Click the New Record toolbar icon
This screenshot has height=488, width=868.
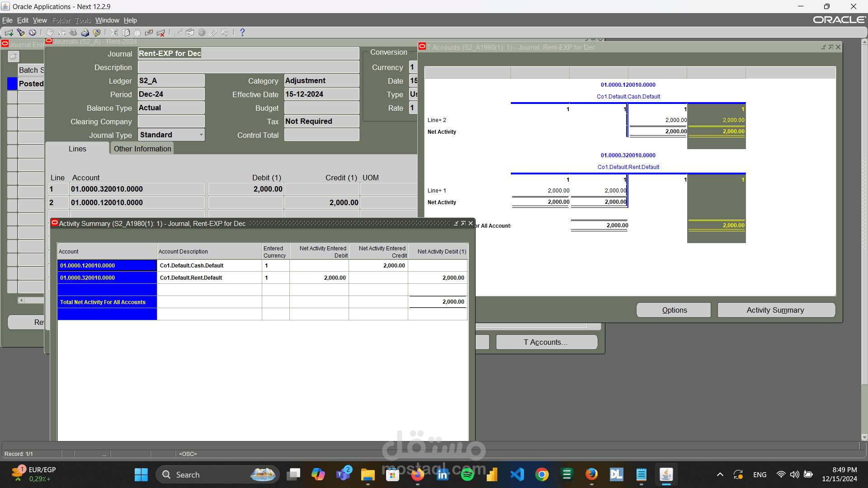tap(9, 33)
